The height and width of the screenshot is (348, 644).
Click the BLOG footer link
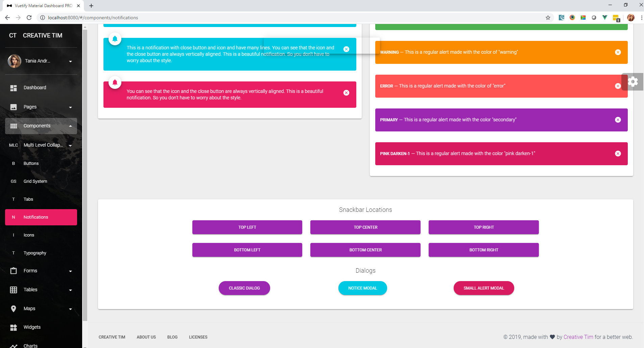172,337
